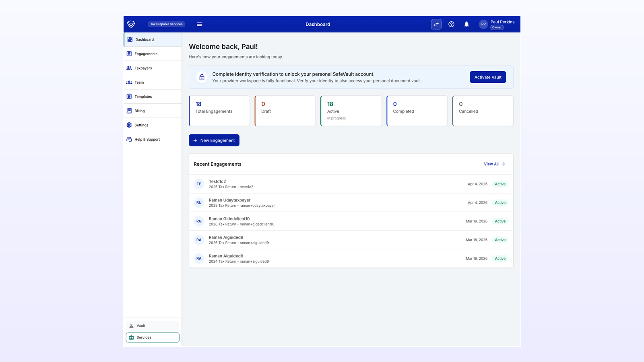Toggle the hamburger menu icon
Image resolution: width=644 pixels, height=362 pixels.
[x=199, y=24]
